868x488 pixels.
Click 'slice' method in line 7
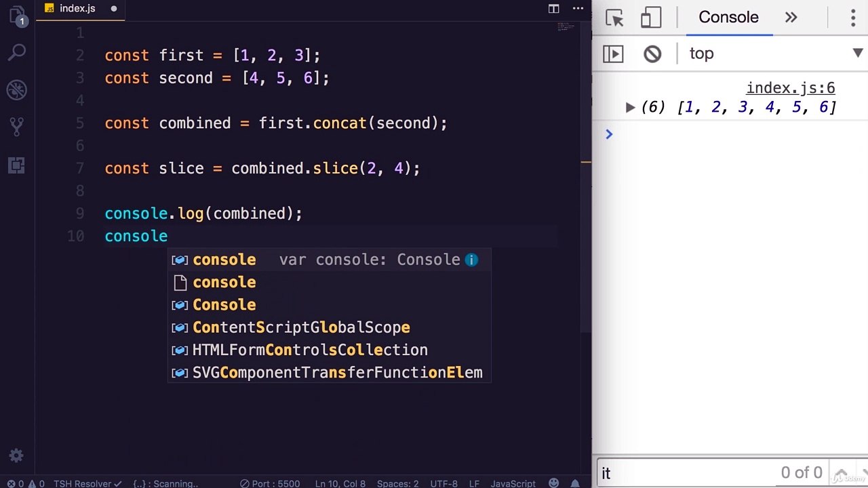point(335,168)
